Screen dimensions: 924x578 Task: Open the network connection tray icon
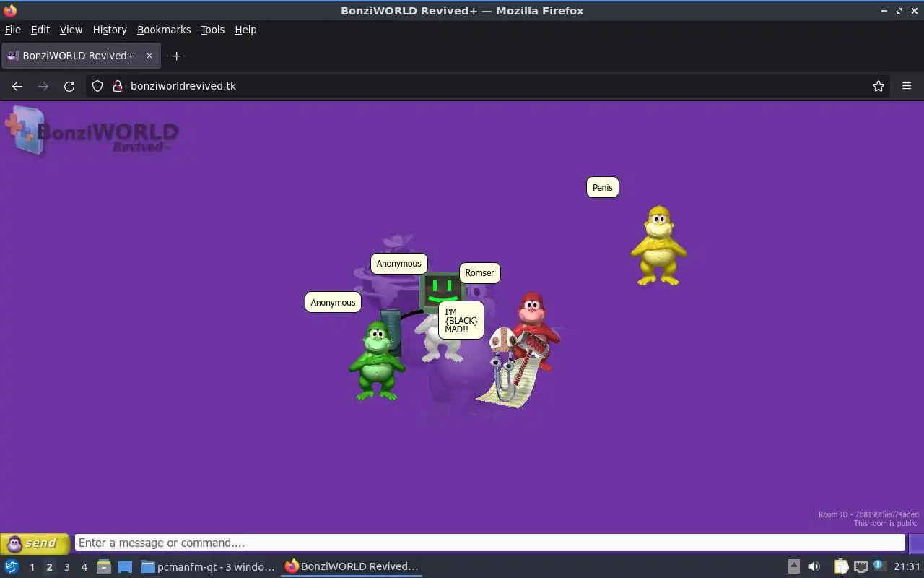[x=860, y=566]
